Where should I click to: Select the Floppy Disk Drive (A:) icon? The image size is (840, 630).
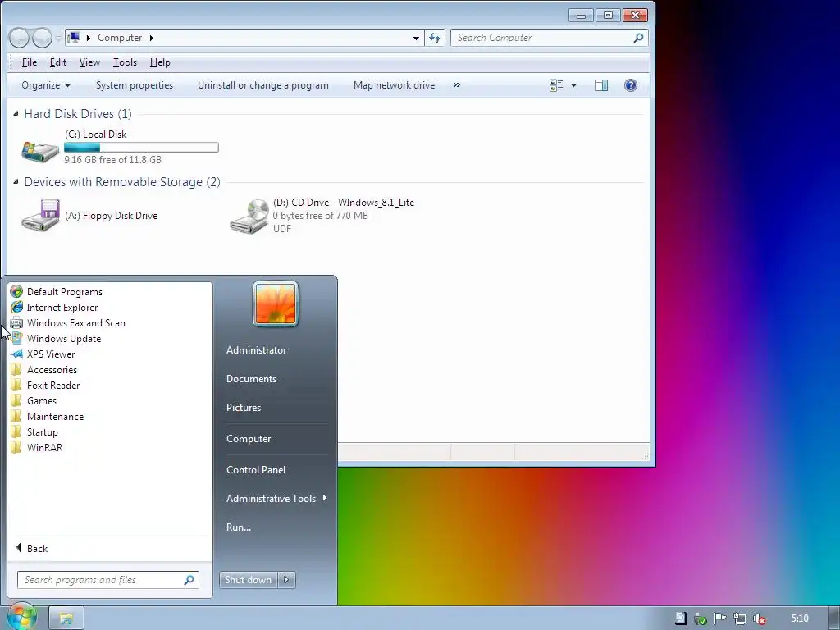(40, 216)
